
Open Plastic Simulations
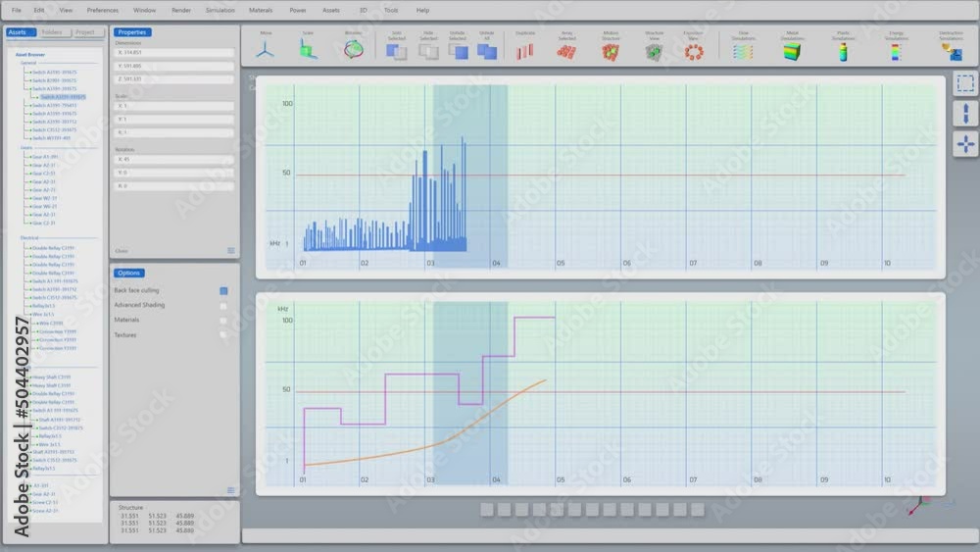click(843, 52)
